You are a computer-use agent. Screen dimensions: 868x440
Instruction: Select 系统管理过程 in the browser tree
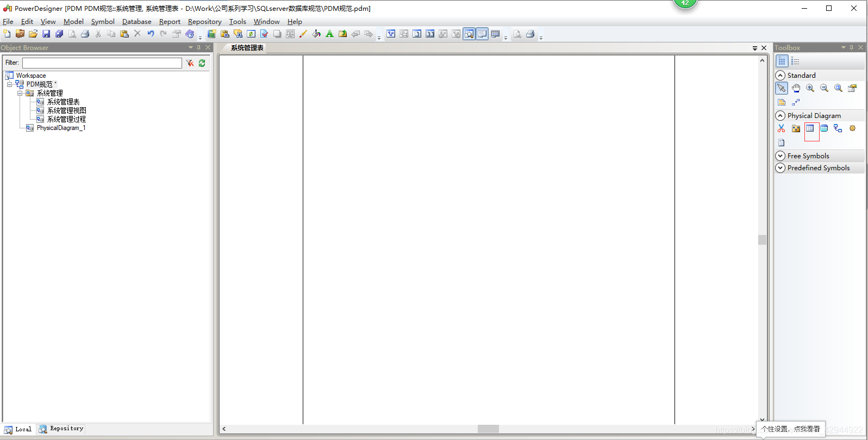66,119
